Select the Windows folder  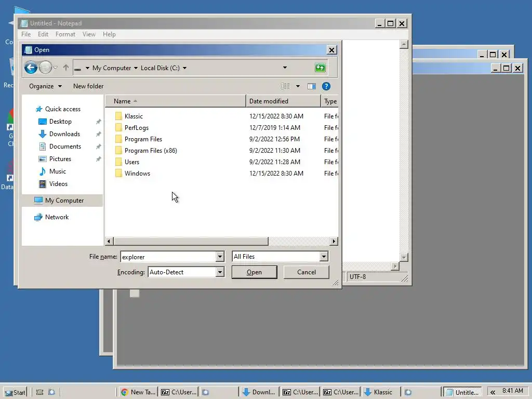pos(137,174)
